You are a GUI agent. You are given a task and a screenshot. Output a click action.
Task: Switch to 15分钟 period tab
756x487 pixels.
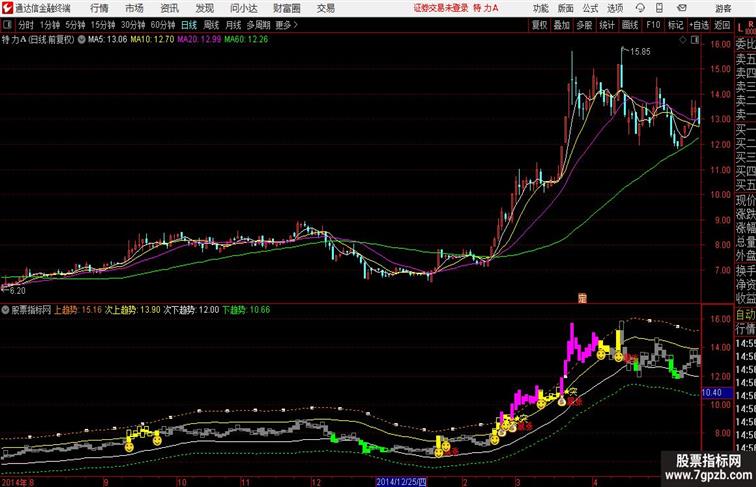103,25
